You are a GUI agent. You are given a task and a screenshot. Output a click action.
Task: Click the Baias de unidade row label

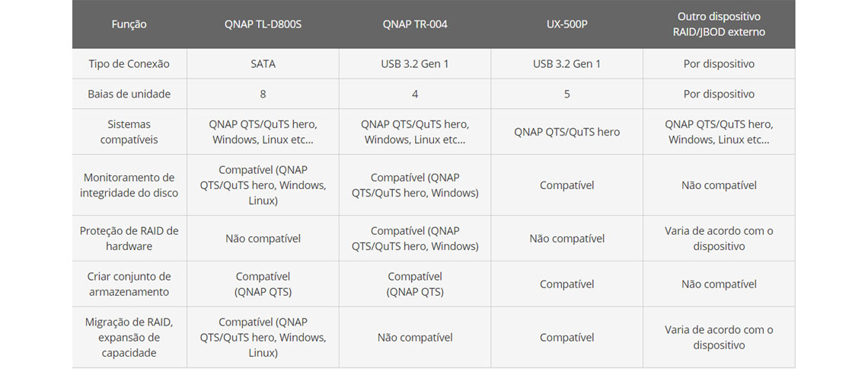pos(129,94)
